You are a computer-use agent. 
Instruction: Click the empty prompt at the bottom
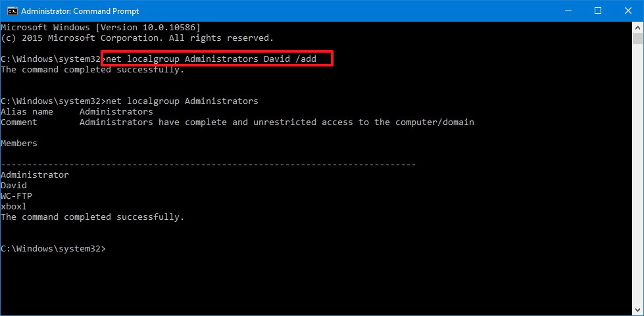click(x=53, y=249)
